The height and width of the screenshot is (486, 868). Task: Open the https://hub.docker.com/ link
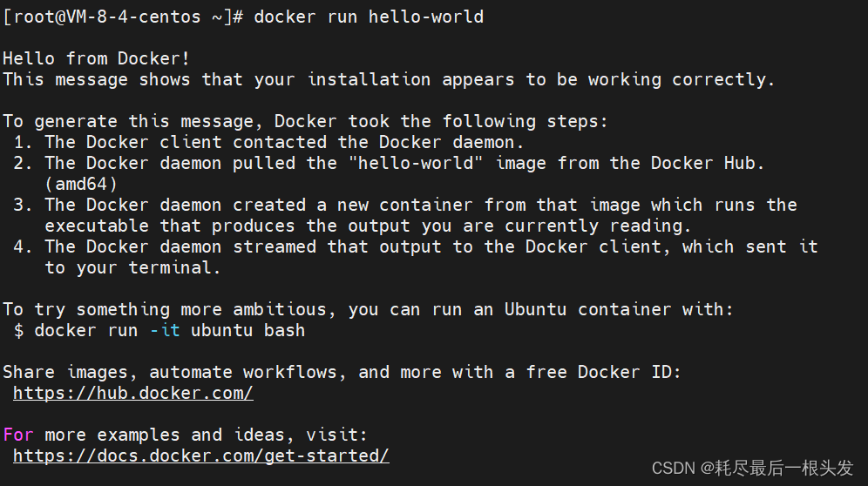click(132, 393)
